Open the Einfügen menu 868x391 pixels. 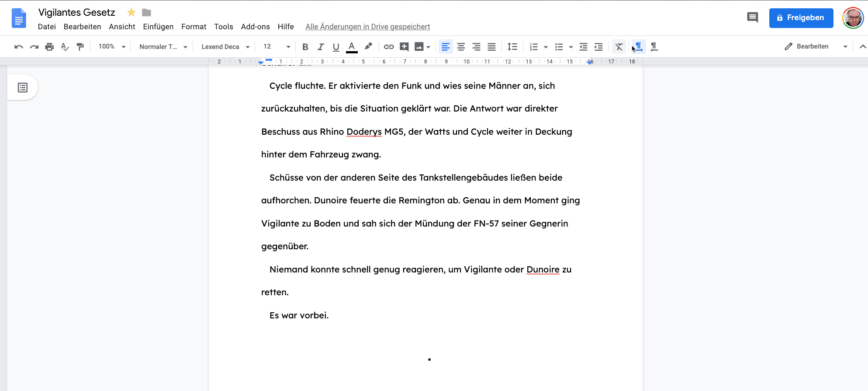[x=158, y=27]
